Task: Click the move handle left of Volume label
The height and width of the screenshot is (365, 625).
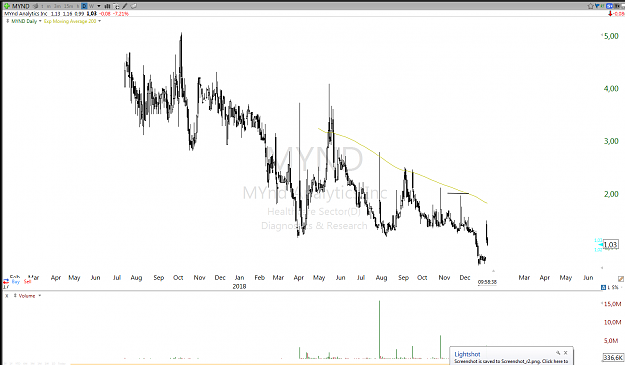Action: (x=15, y=296)
